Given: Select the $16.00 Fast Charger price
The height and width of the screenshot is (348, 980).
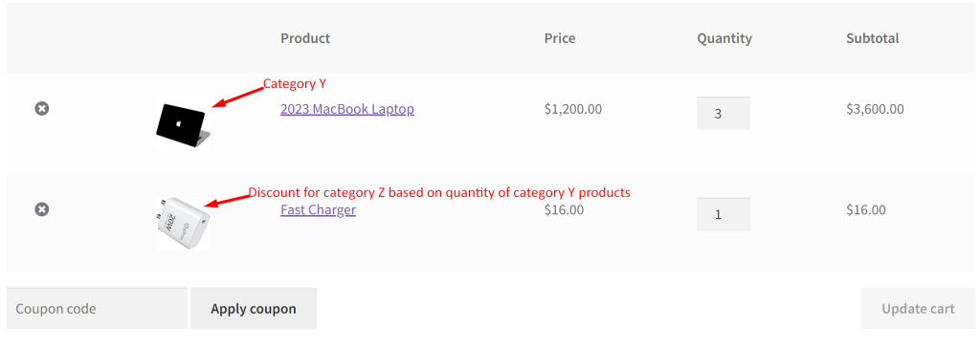Looking at the screenshot, I should pos(564,210).
